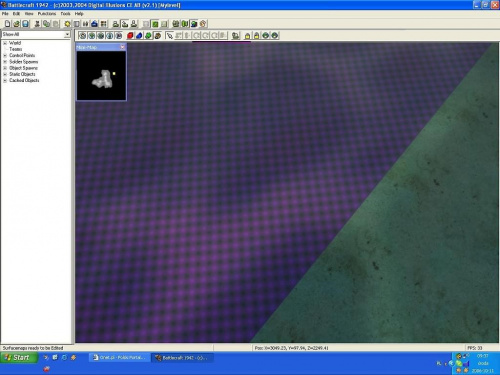
Task: Toggle the middle person mode icon
Action: (x=124, y=24)
